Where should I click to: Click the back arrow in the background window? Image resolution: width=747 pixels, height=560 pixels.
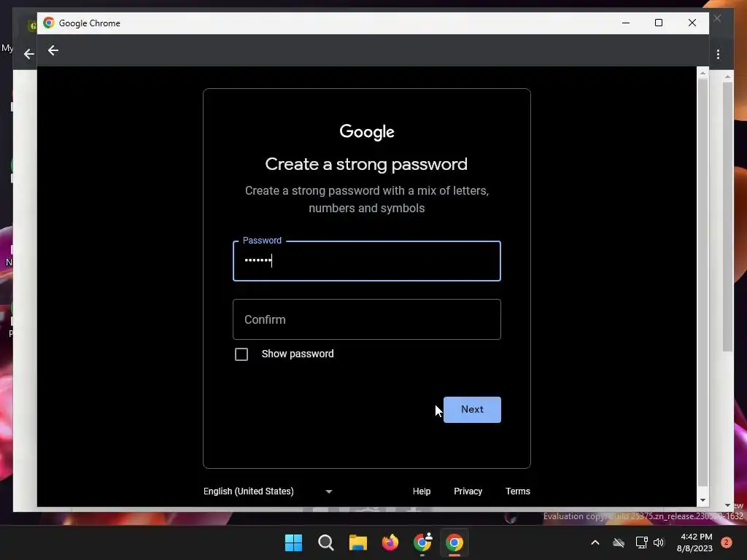(x=28, y=54)
